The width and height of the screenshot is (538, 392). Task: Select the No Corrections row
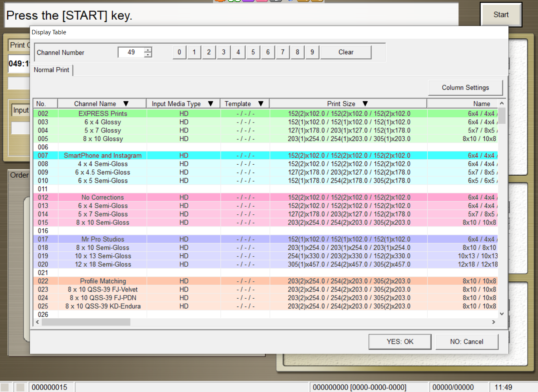[x=266, y=197]
